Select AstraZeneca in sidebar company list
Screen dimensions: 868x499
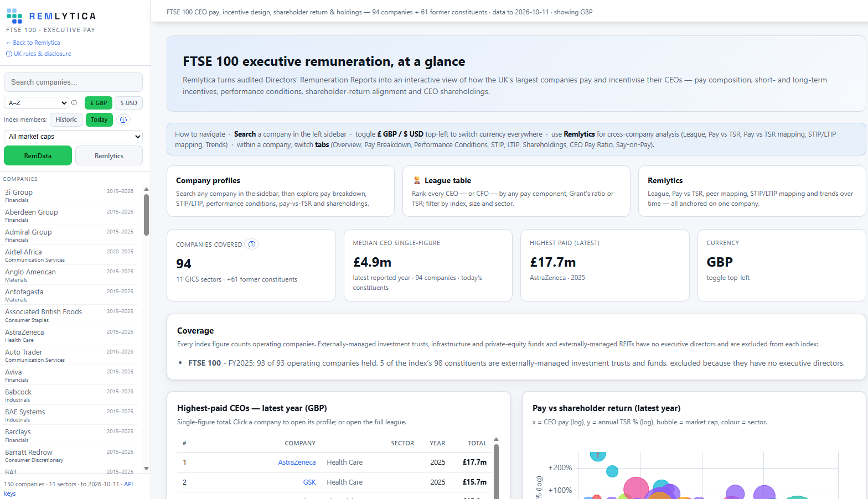[x=70, y=335]
